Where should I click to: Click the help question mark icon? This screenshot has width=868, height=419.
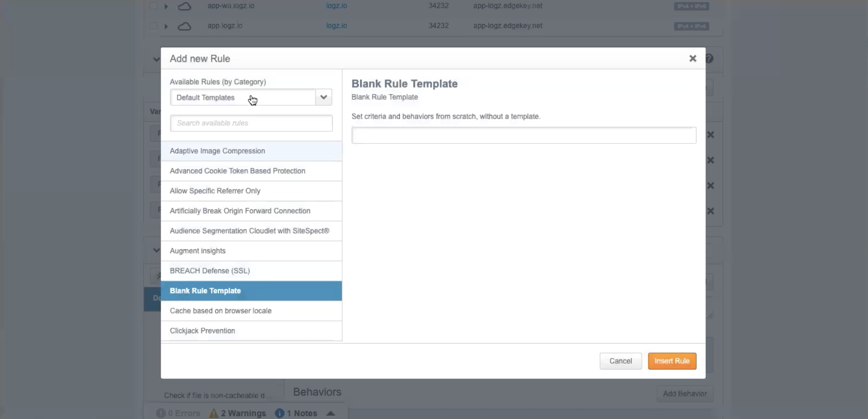point(709,59)
